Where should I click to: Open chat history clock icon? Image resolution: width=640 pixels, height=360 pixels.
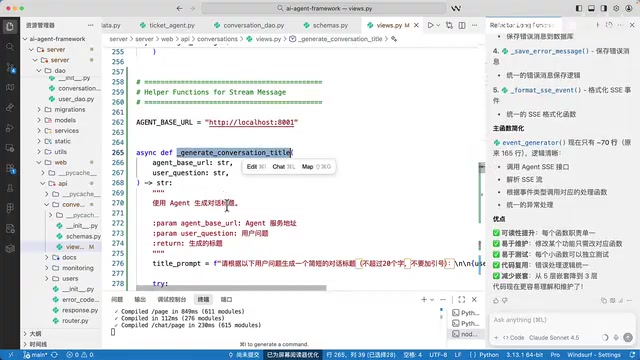(x=609, y=25)
